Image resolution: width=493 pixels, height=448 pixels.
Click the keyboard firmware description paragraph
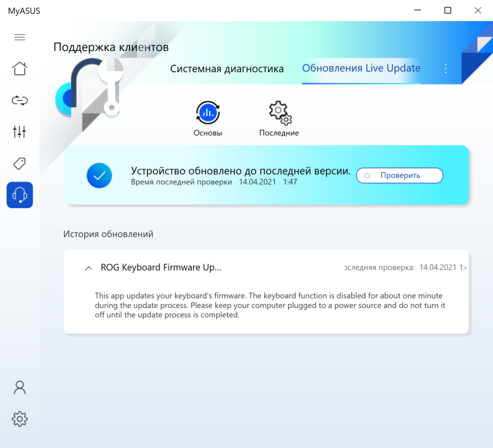click(x=270, y=305)
